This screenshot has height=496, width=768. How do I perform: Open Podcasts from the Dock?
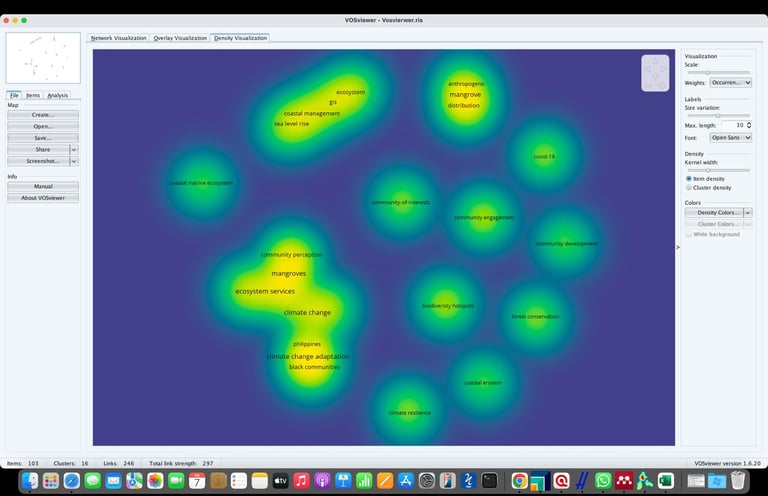coord(322,481)
